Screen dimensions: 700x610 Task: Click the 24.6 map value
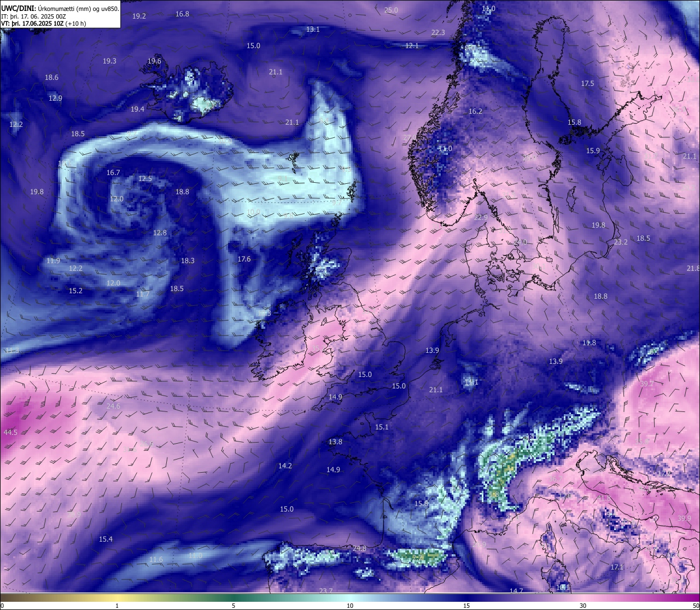point(113,405)
